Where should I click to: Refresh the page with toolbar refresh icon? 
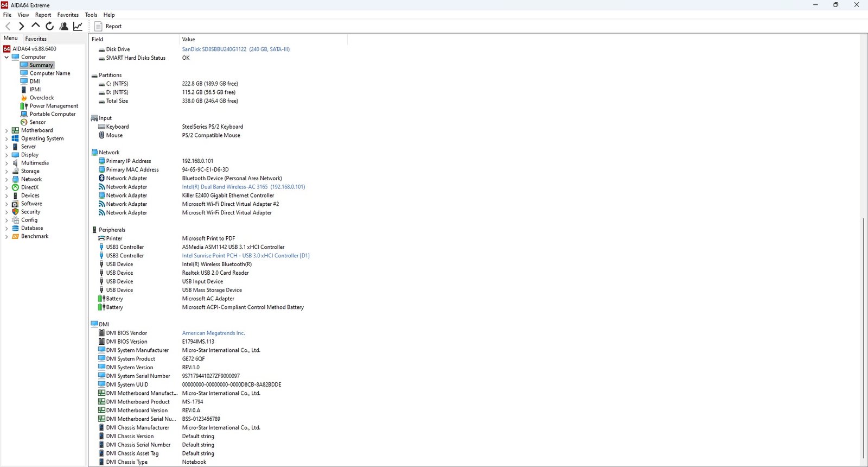point(49,26)
